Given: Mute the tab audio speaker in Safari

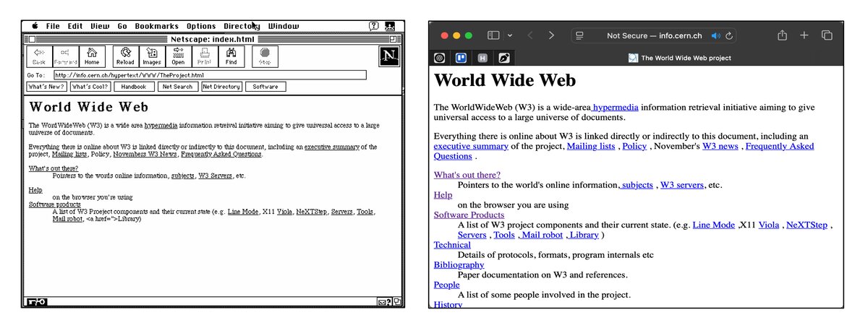Looking at the screenshot, I should (x=716, y=35).
